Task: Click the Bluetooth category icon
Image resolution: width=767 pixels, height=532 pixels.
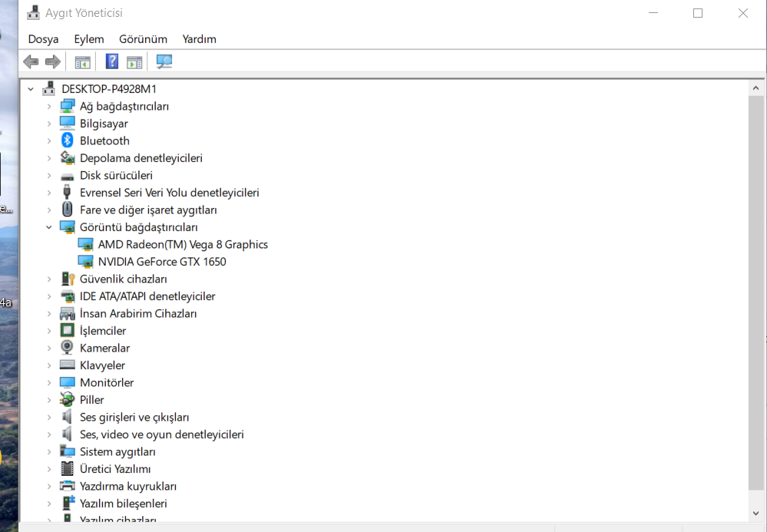Action: pyautogui.click(x=67, y=140)
